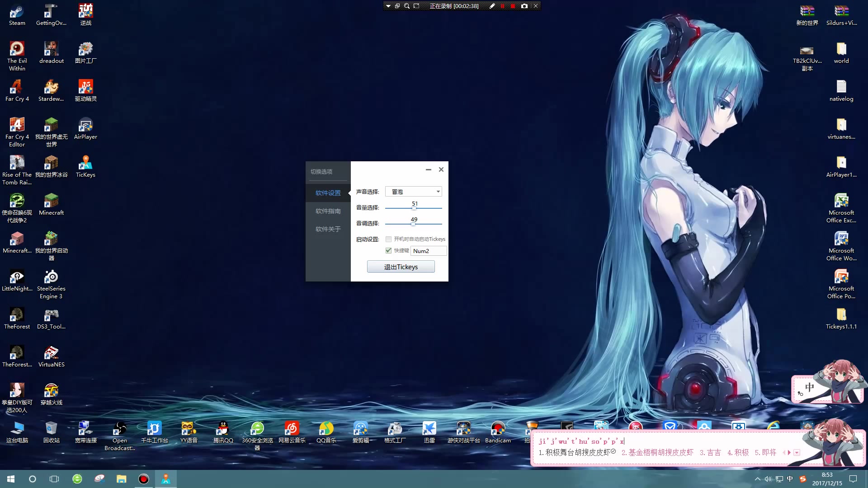868x488 pixels.
Task: Select the VirtuaNES desktop icon
Action: [x=52, y=356]
